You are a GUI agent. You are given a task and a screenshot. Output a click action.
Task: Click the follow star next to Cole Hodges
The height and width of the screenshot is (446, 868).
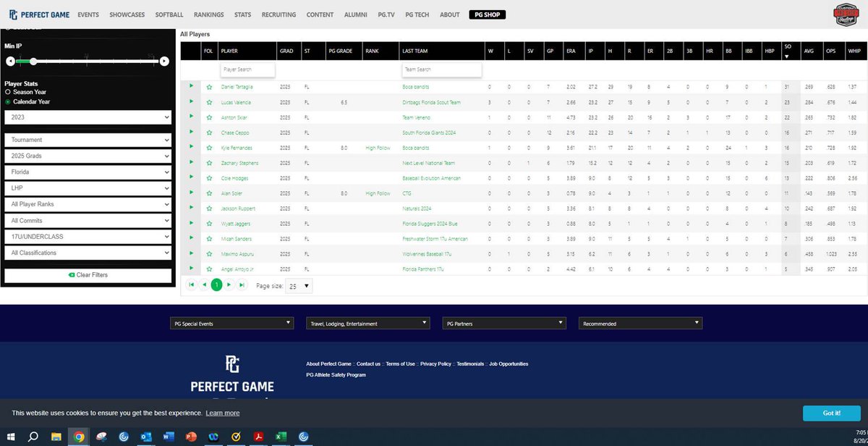pyautogui.click(x=209, y=178)
